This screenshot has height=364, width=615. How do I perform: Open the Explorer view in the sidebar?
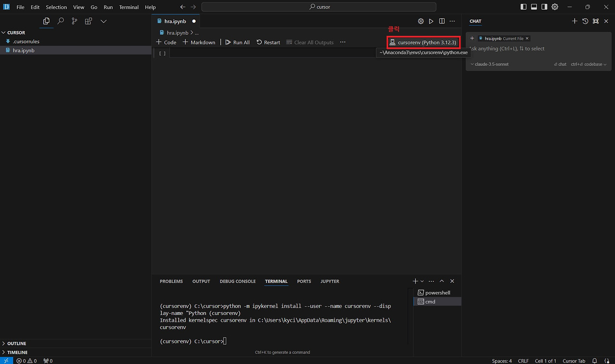pyautogui.click(x=46, y=21)
